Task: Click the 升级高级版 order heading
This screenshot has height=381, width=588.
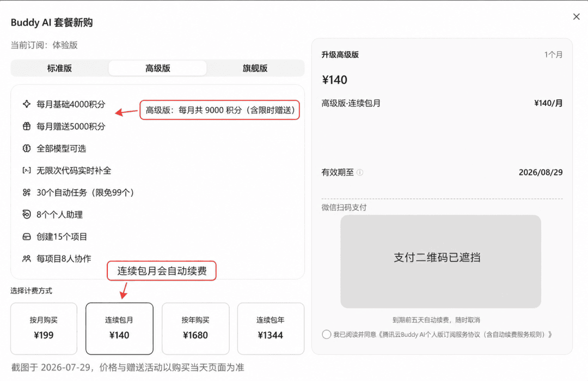Action: point(340,55)
